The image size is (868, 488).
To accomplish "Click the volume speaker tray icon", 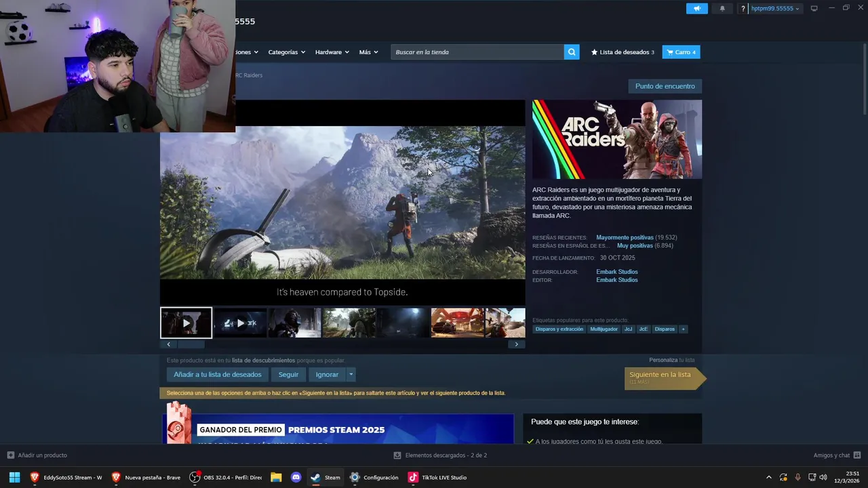I will (823, 477).
